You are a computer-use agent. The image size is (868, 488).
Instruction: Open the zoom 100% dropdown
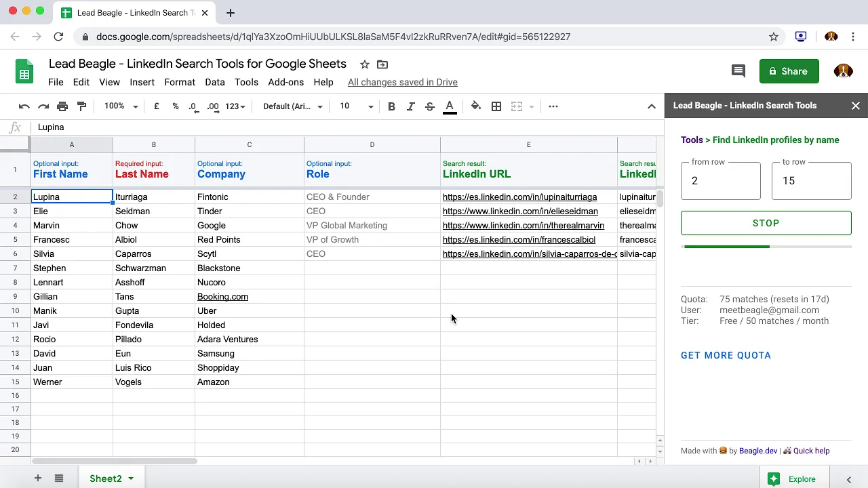[x=121, y=106]
